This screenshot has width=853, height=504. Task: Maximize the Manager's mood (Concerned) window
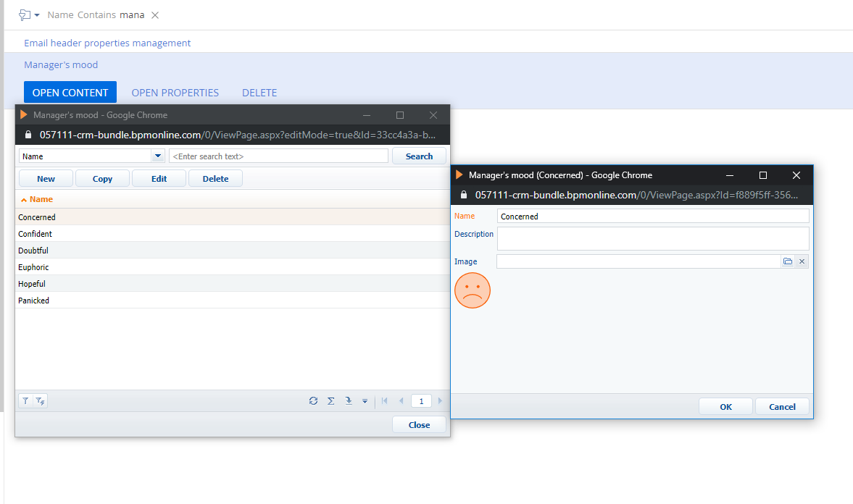(x=762, y=175)
